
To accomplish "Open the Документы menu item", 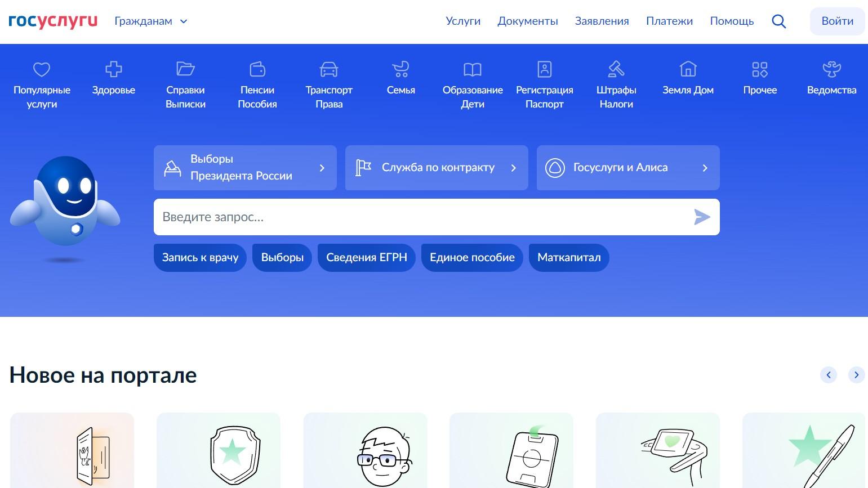I will (528, 21).
